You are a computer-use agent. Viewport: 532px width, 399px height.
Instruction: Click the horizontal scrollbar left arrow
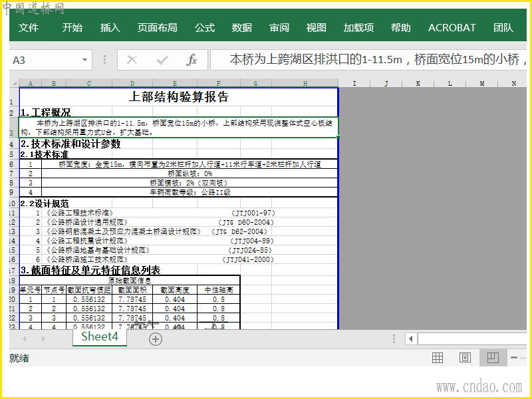(x=411, y=338)
